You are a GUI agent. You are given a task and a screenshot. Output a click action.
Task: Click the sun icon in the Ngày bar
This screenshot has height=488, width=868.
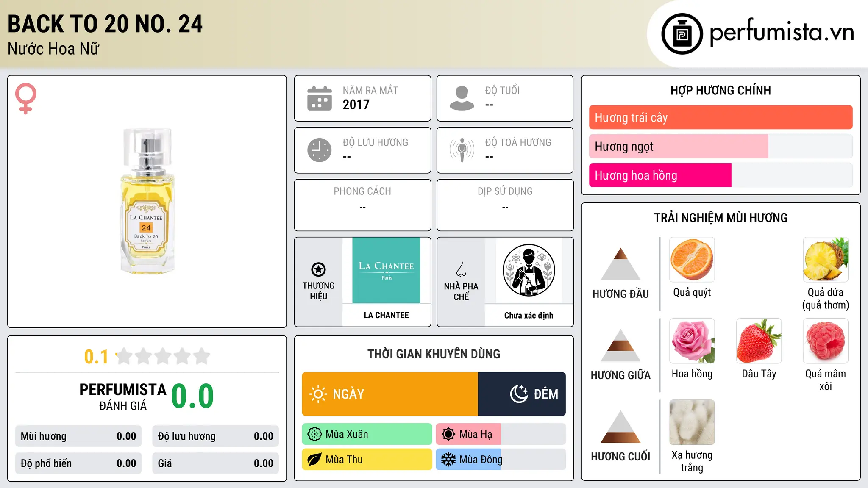pos(318,394)
